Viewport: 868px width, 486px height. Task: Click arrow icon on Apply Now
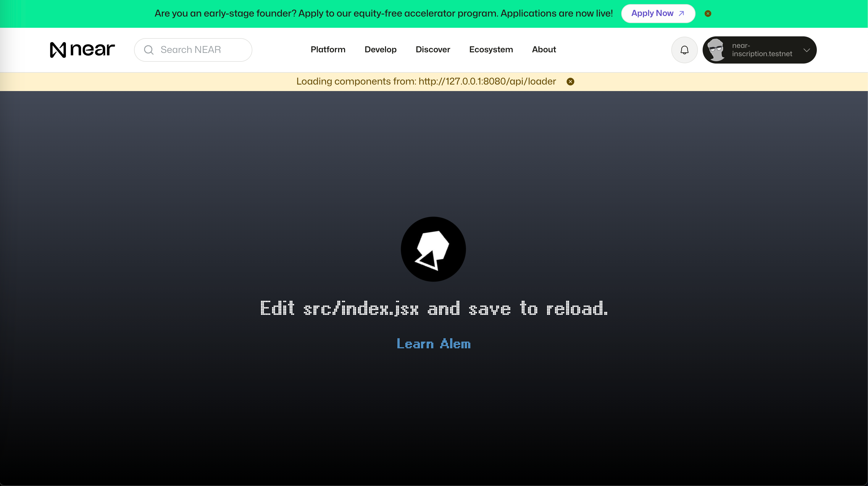point(681,14)
